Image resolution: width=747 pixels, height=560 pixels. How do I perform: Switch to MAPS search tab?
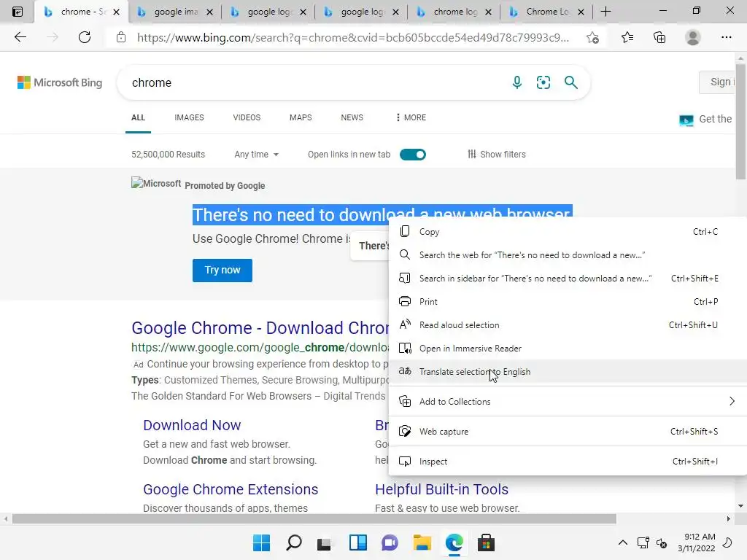(301, 117)
